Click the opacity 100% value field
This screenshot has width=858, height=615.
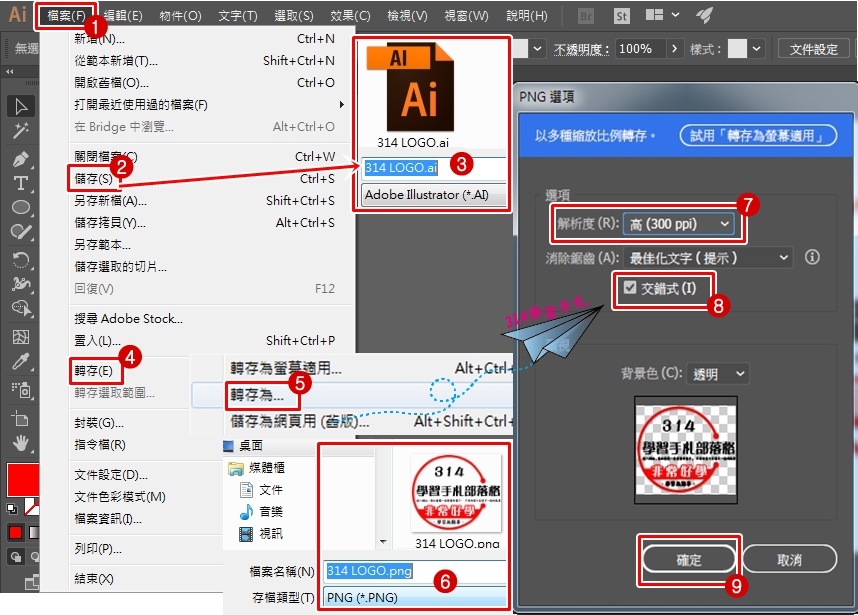coord(640,49)
